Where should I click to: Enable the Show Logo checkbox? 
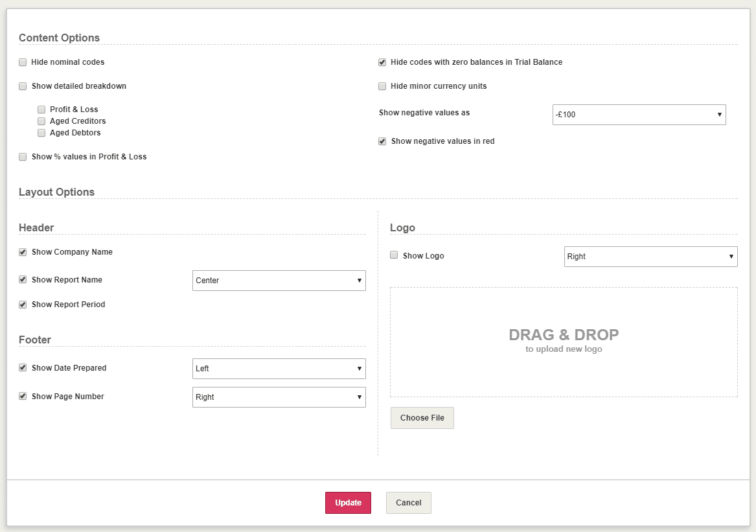(x=394, y=255)
